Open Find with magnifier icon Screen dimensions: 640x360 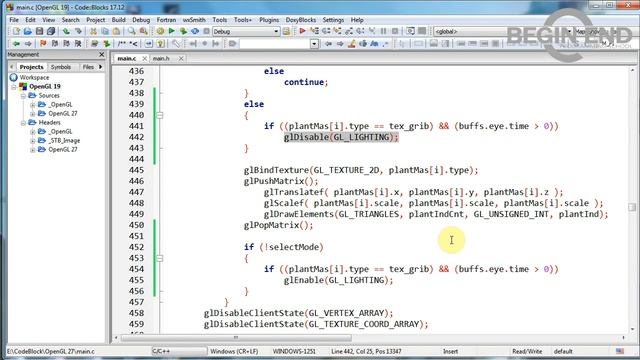[x=131, y=31]
